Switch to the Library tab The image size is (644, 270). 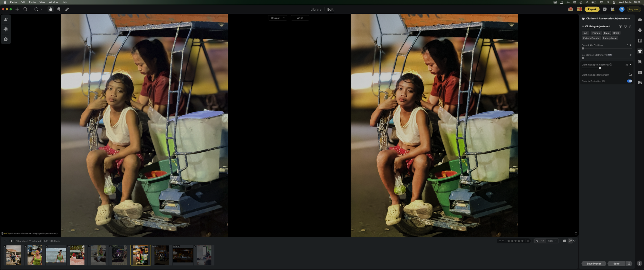point(316,9)
